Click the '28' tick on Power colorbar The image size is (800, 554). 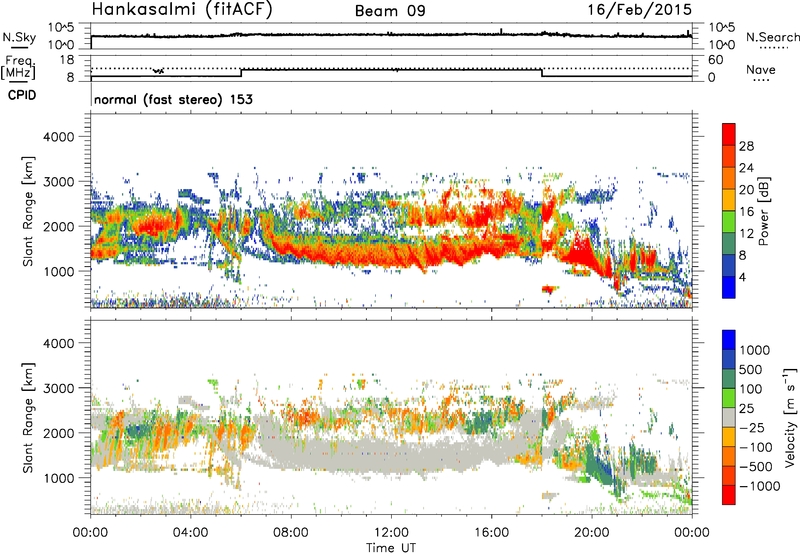[746, 146]
